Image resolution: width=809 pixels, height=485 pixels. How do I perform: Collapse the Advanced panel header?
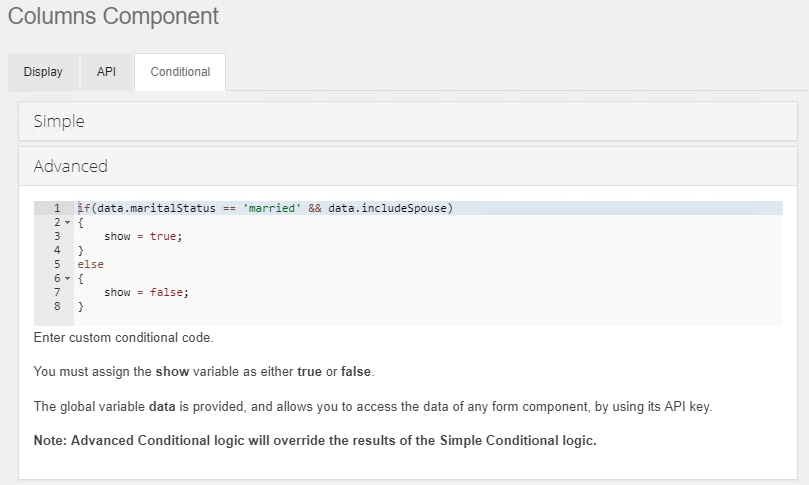click(70, 166)
